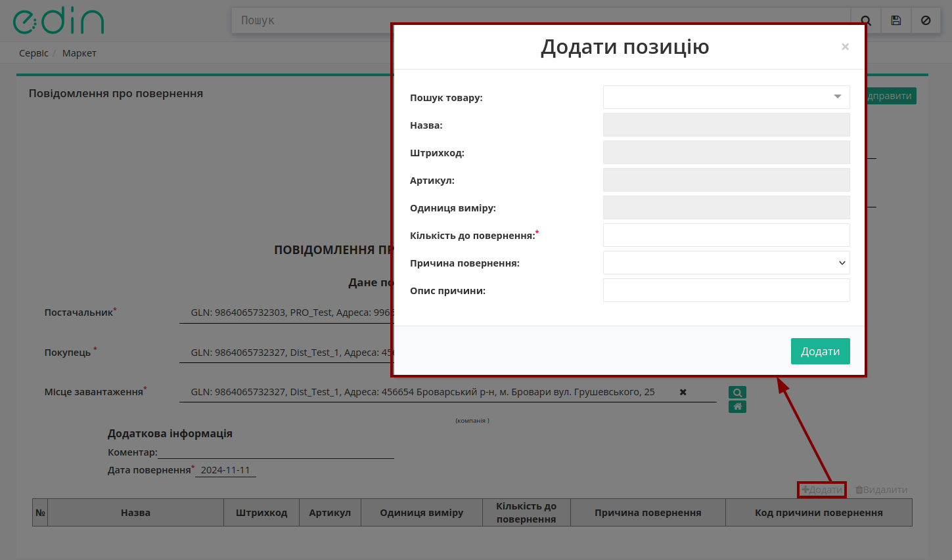Click the Сервіс breadcrumb link
The height and width of the screenshot is (560, 952).
pyautogui.click(x=34, y=53)
